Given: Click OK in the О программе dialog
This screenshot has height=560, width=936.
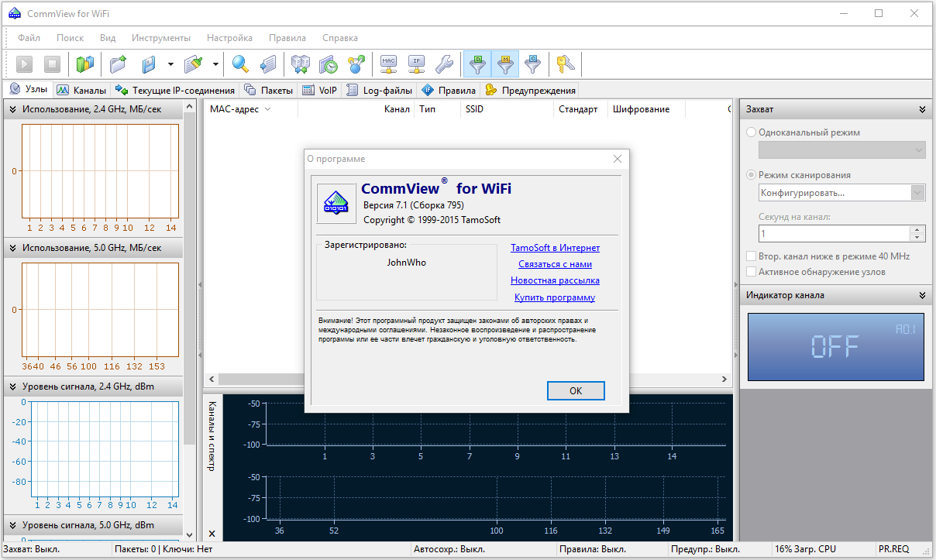Looking at the screenshot, I should pos(576,391).
